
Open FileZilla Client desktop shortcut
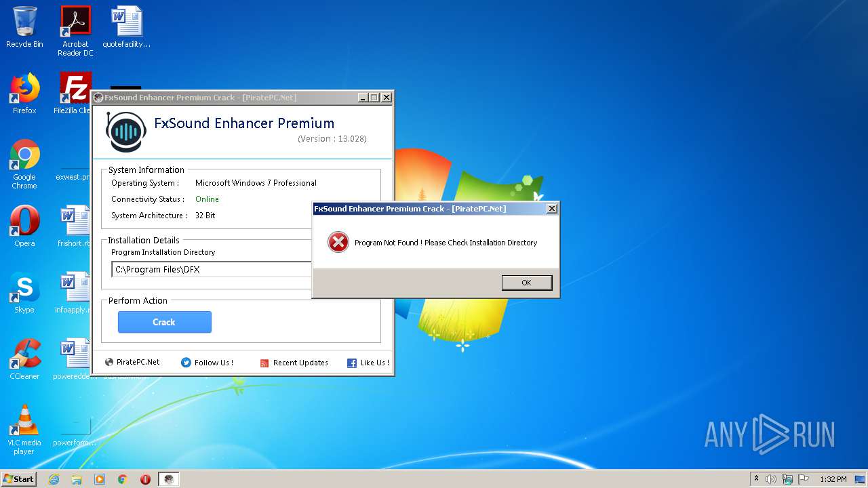pyautogui.click(x=73, y=94)
